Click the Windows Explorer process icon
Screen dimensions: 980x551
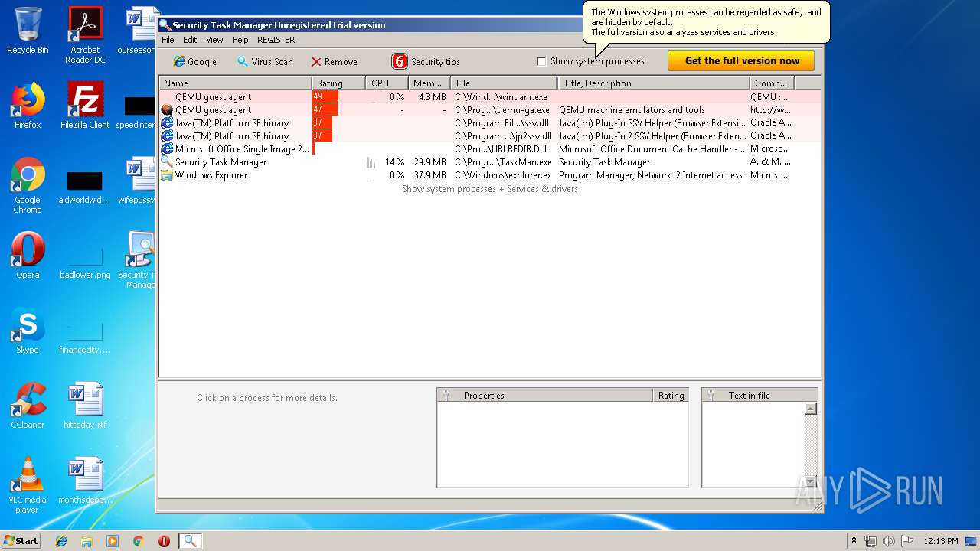click(167, 175)
